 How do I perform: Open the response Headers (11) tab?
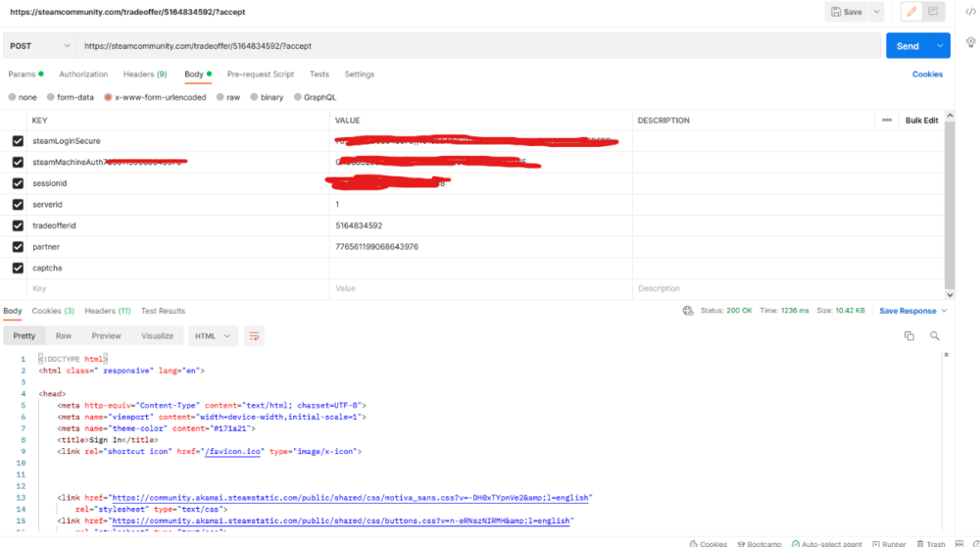[108, 311]
